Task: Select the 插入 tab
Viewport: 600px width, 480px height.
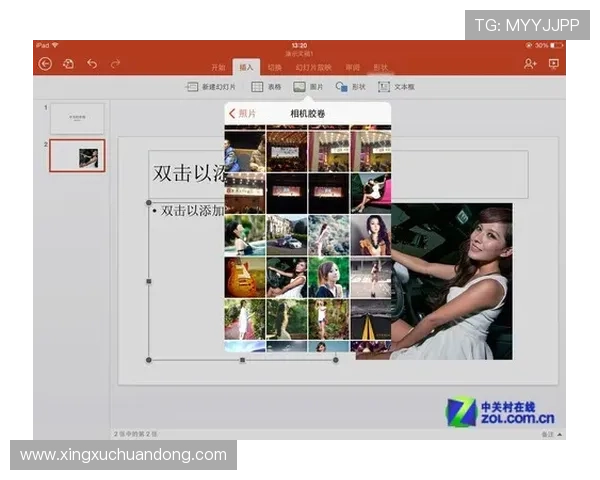Action: pyautogui.click(x=246, y=67)
